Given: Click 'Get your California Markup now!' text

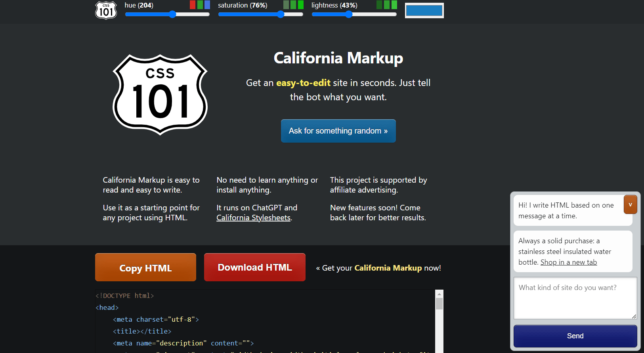Looking at the screenshot, I should (378, 268).
